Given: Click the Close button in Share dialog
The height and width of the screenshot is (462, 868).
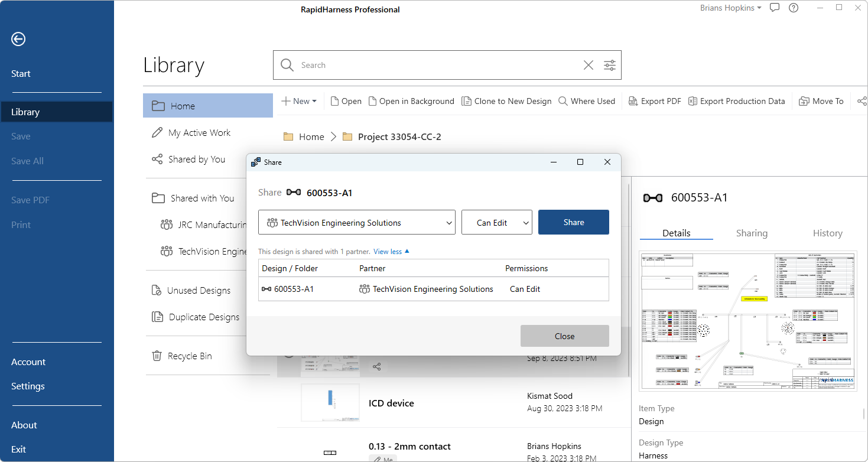Looking at the screenshot, I should coord(565,336).
